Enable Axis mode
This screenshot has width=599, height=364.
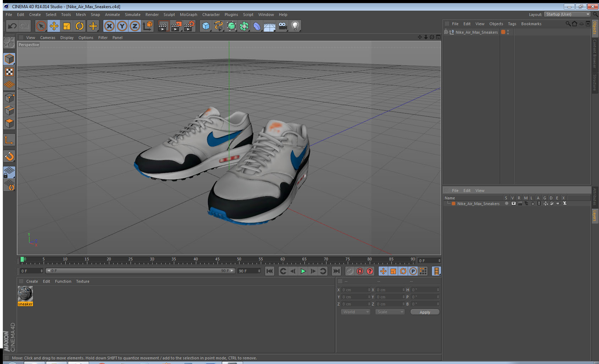9,140
